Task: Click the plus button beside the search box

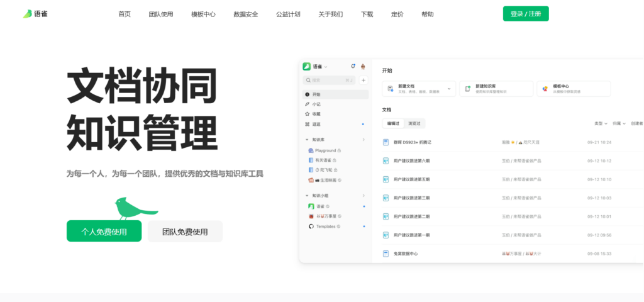Action: tap(364, 80)
